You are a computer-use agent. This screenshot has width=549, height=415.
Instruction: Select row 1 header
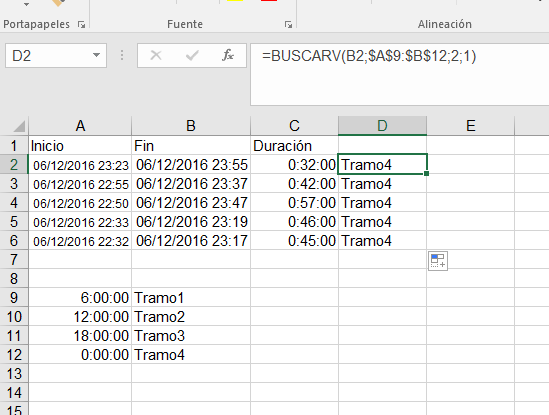[x=14, y=145]
